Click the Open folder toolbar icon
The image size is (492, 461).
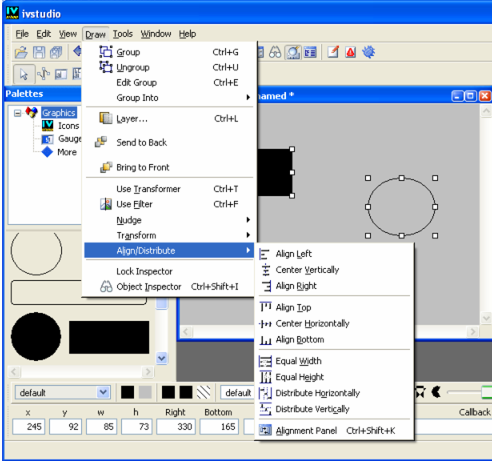point(21,52)
